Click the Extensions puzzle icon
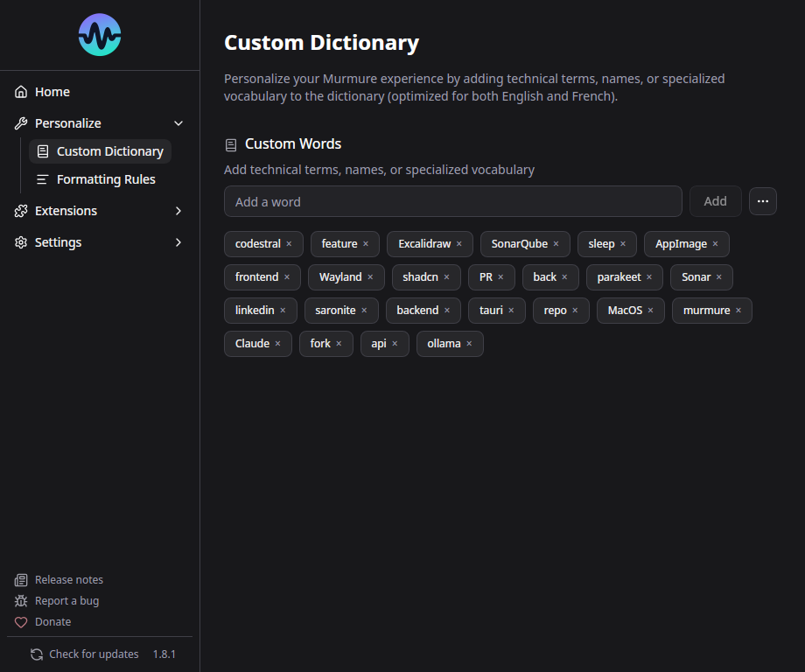Viewport: 805px width, 672px height. coord(19,210)
